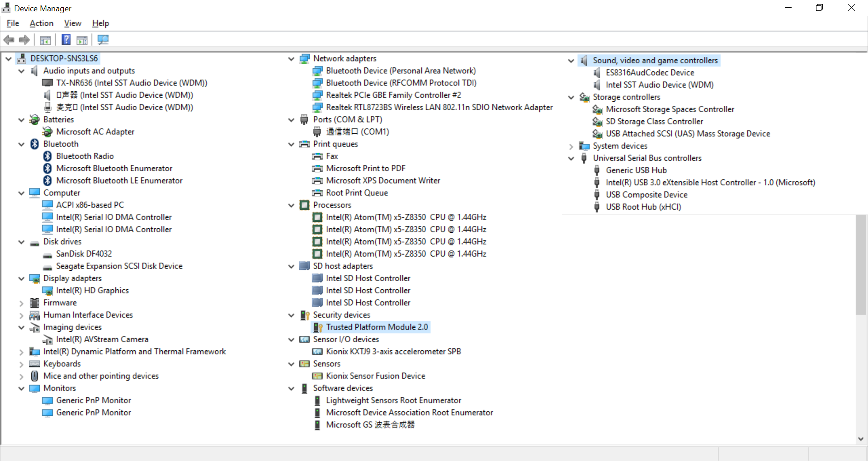Select Trusted Platform Module 2.0
Image resolution: width=868 pixels, height=461 pixels.
point(377,327)
